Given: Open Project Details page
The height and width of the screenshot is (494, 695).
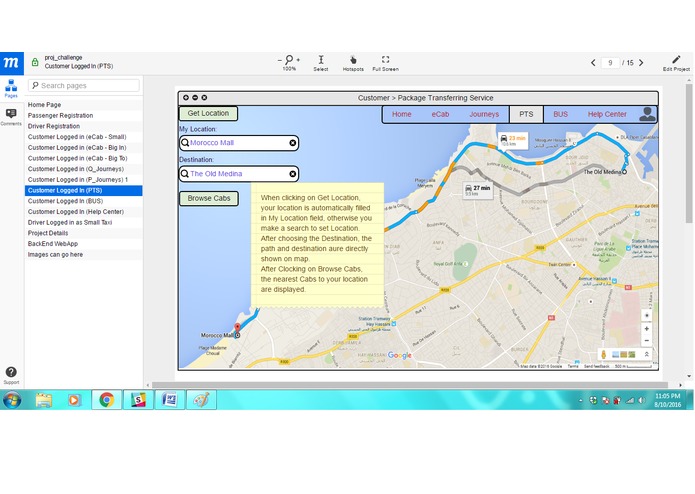Looking at the screenshot, I should tap(83, 233).
